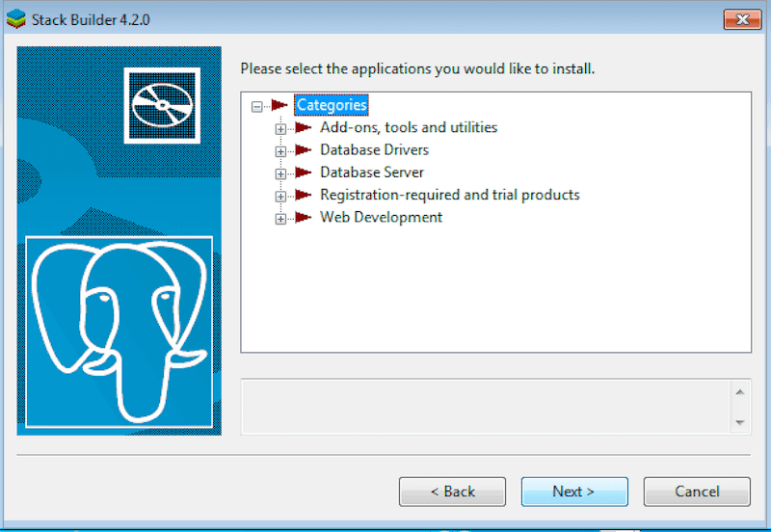
Task: Click the Stack Builder title bar icon
Action: tap(16, 19)
